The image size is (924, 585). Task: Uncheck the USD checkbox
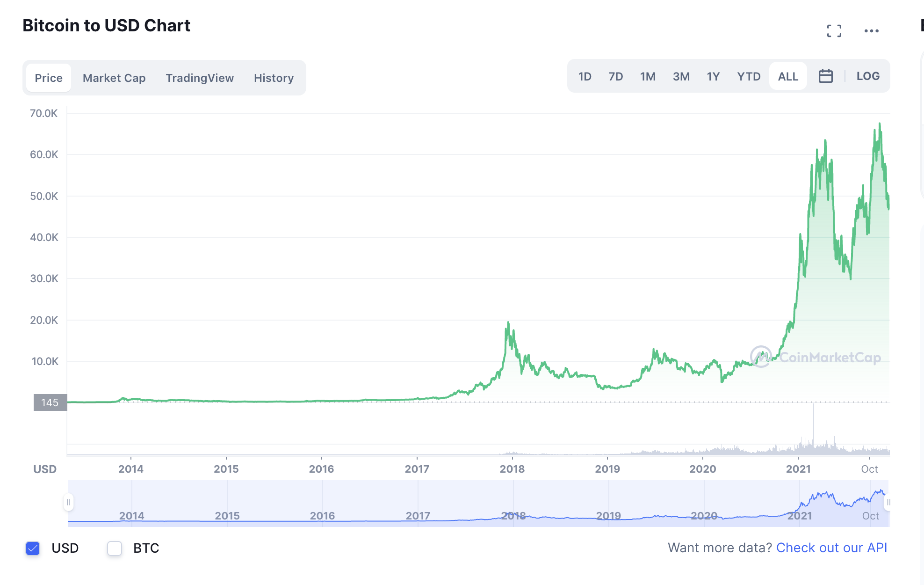click(33, 548)
